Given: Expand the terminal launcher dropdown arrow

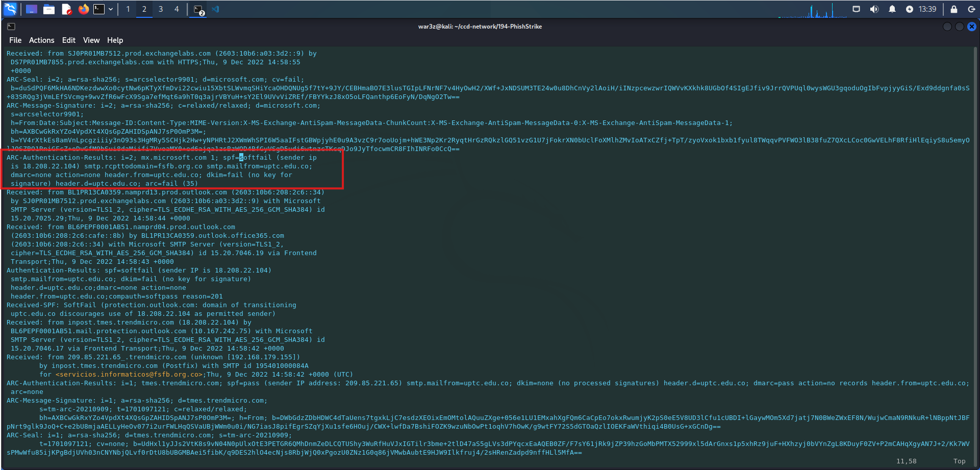Looking at the screenshot, I should point(111,9).
